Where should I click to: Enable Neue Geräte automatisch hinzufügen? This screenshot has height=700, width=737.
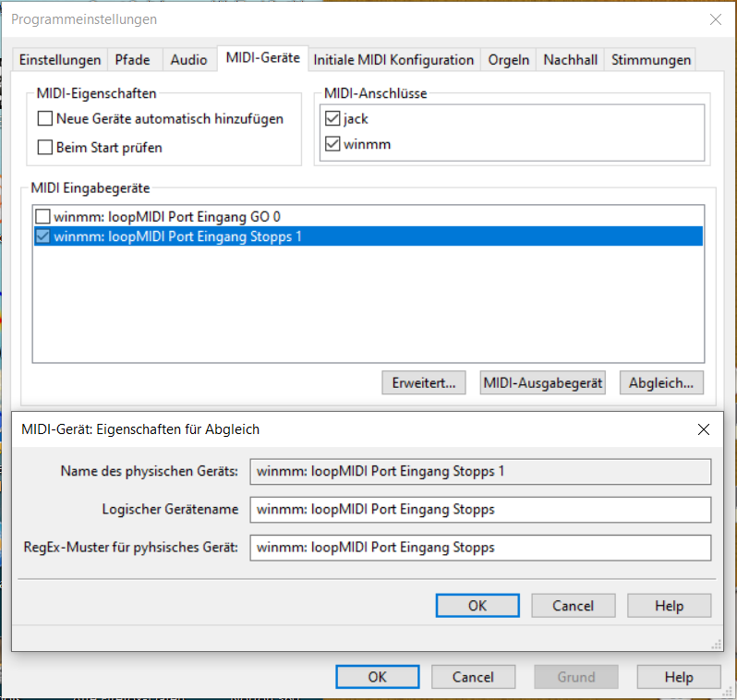point(45,118)
